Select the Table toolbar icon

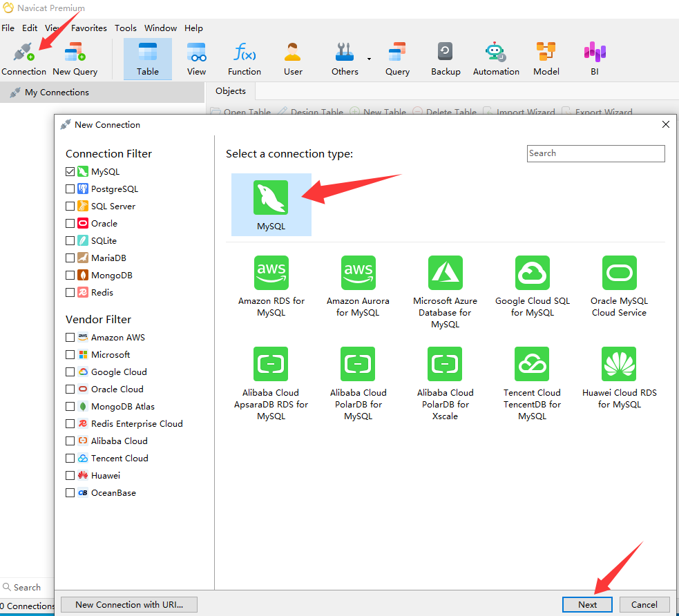[x=148, y=59]
